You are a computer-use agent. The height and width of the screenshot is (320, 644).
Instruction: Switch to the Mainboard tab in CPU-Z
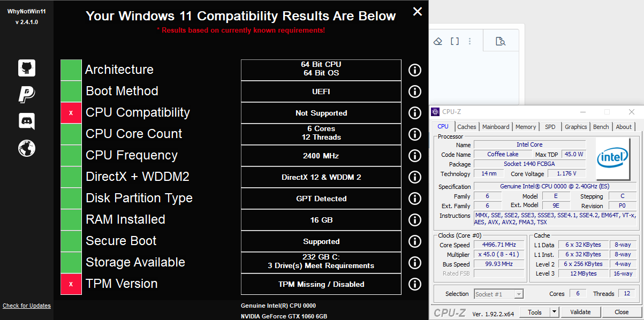coord(496,127)
